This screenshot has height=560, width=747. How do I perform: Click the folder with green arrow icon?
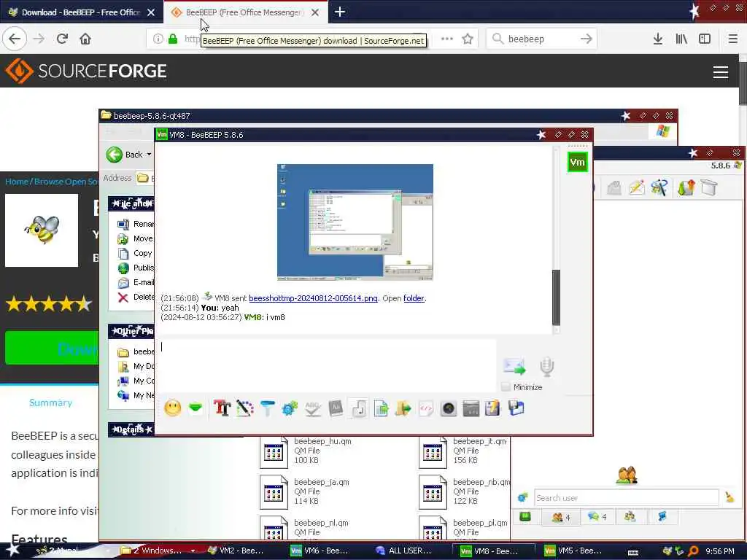click(x=403, y=408)
